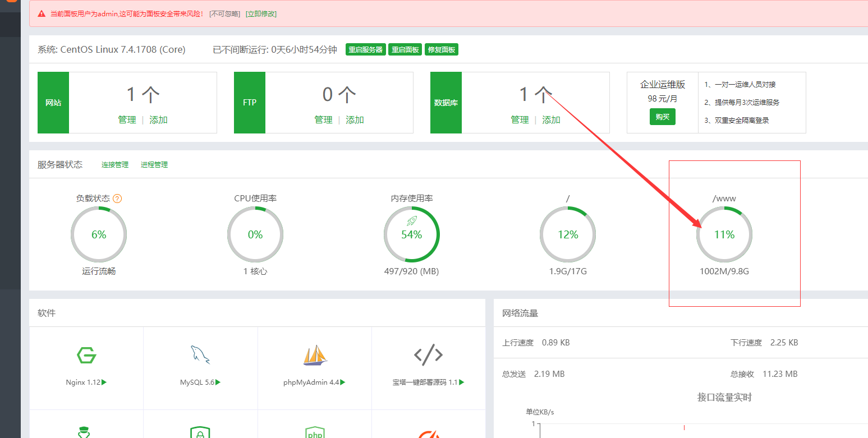This screenshot has height=438, width=868.
Task: Click the green 数据库 tile block
Action: pos(446,103)
